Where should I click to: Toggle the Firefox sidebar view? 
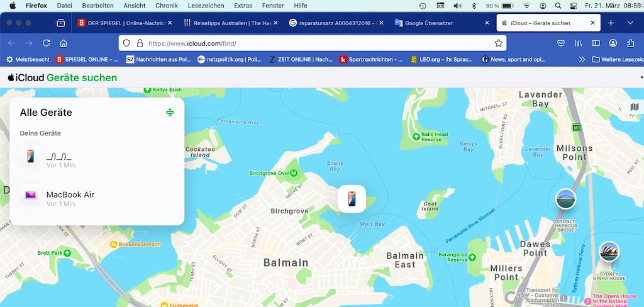click(596, 43)
